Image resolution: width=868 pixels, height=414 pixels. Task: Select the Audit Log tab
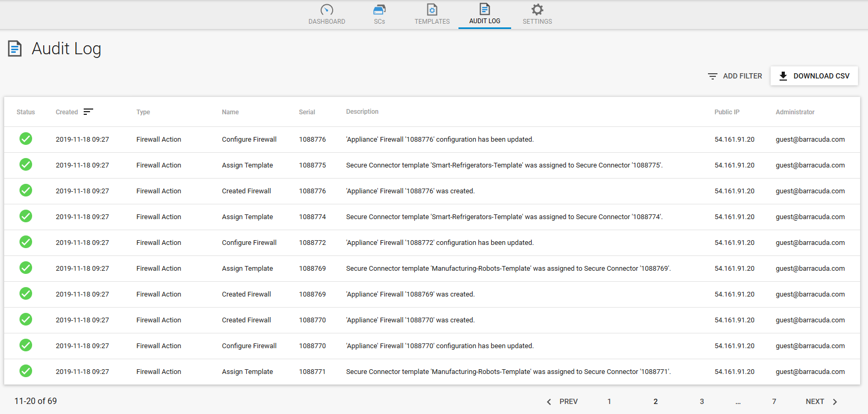pyautogui.click(x=485, y=15)
